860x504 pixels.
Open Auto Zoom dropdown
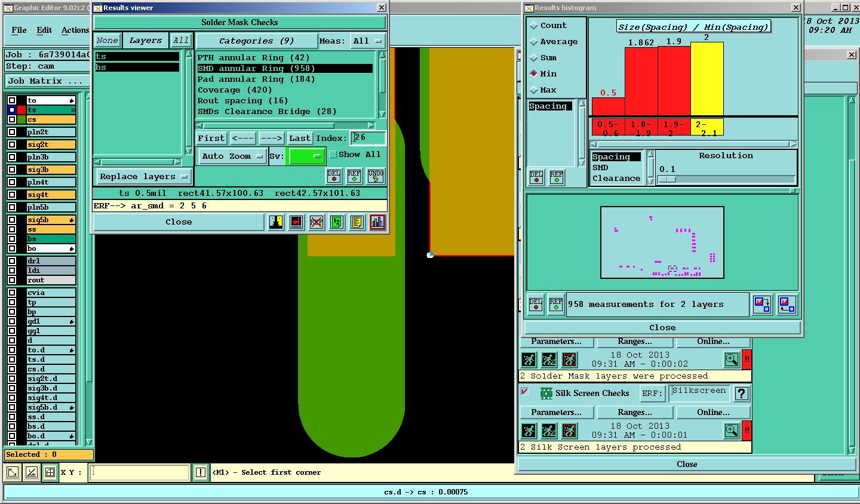click(x=232, y=156)
